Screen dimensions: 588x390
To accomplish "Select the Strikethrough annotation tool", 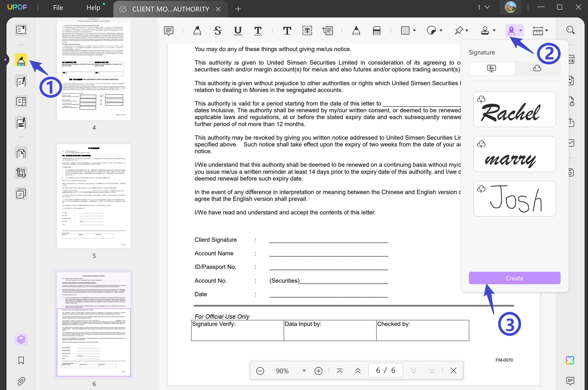I will click(x=218, y=31).
